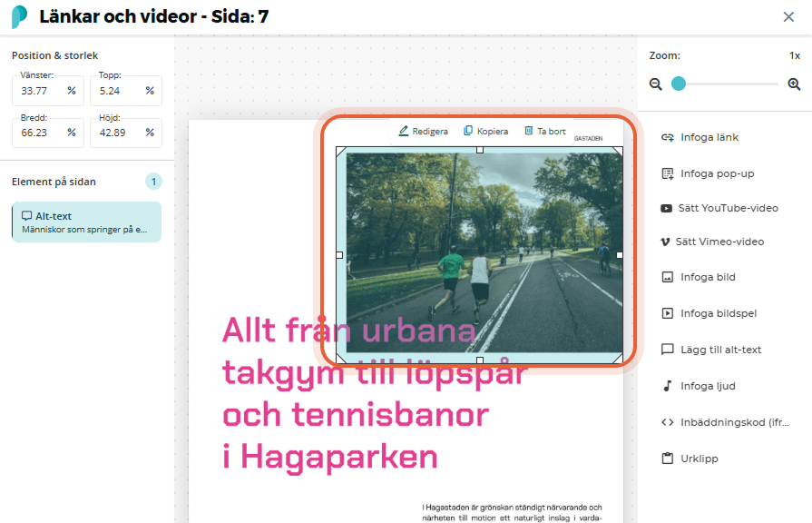Click the zoom in magnifier icon
812x523 pixels.
[794, 84]
